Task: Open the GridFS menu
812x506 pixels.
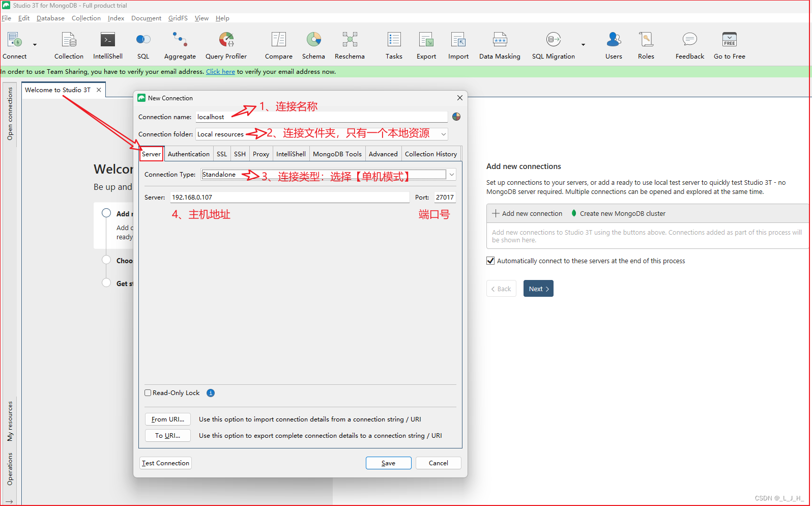Action: tap(178, 18)
